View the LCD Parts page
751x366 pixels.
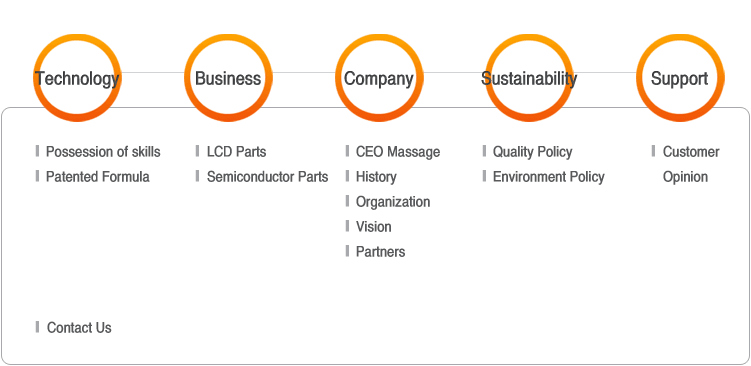click(x=237, y=152)
